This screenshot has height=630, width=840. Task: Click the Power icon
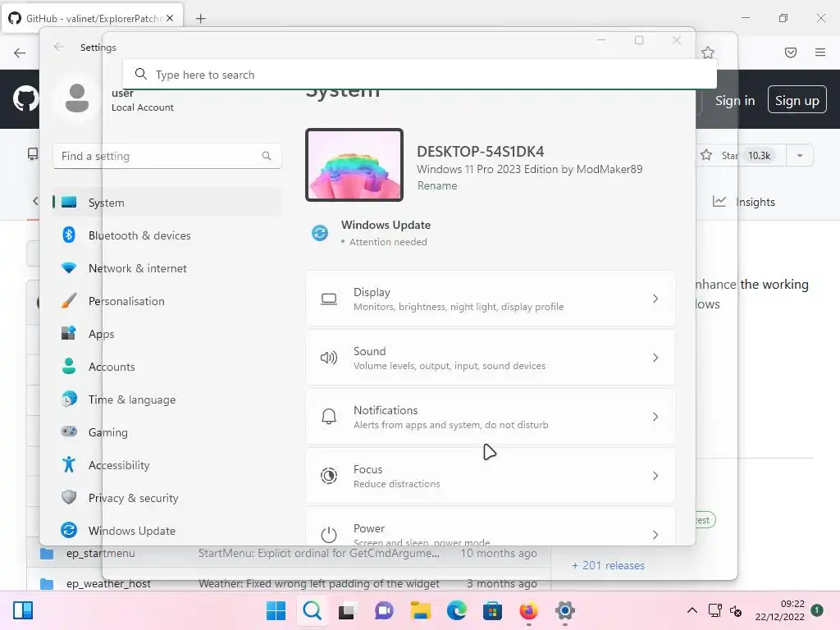[329, 534]
